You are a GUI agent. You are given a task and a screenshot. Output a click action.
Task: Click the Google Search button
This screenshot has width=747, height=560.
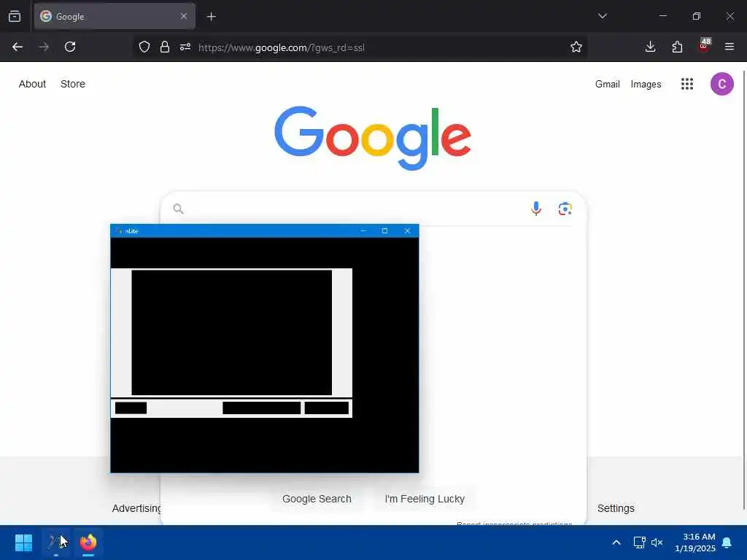(x=317, y=499)
